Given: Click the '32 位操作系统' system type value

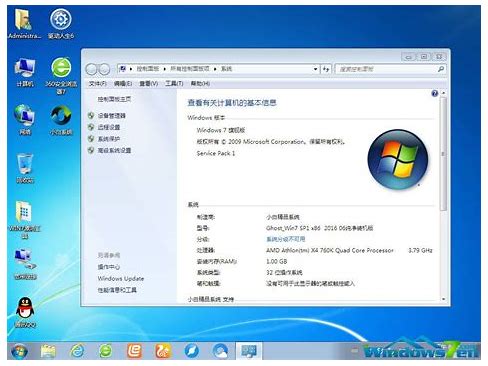Looking at the screenshot, I should [x=284, y=272].
